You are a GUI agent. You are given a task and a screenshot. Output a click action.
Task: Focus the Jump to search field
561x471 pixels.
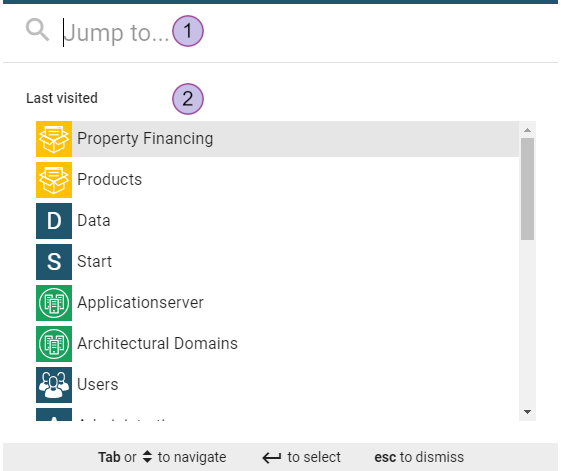(286, 33)
